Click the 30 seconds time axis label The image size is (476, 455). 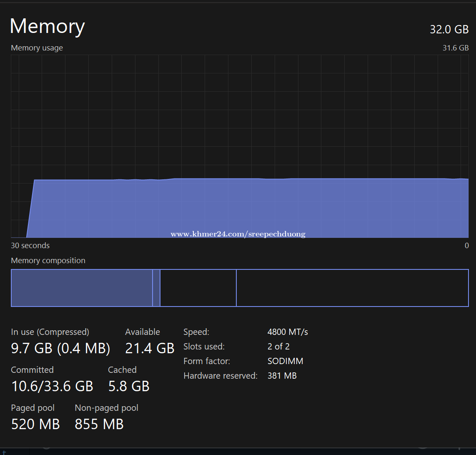(30, 246)
